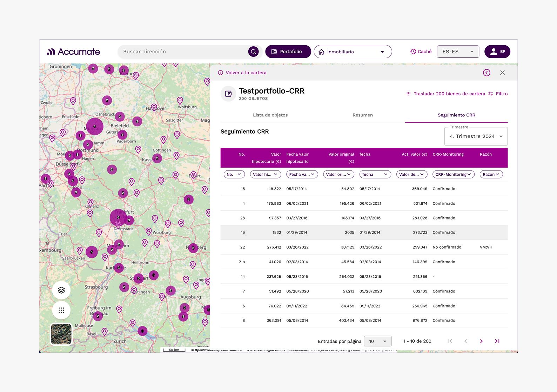This screenshot has height=392, width=557.
Task: Switch to Resumen tab
Action: pos(363,115)
